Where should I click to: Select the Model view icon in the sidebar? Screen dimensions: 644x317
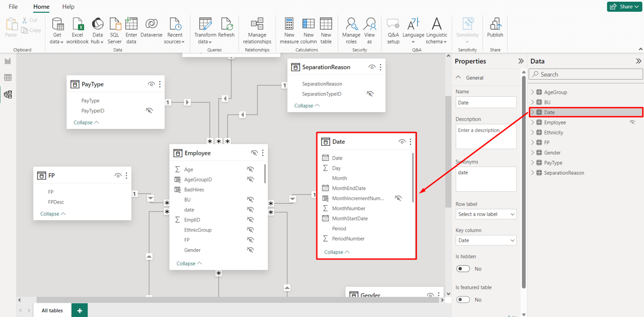point(8,94)
